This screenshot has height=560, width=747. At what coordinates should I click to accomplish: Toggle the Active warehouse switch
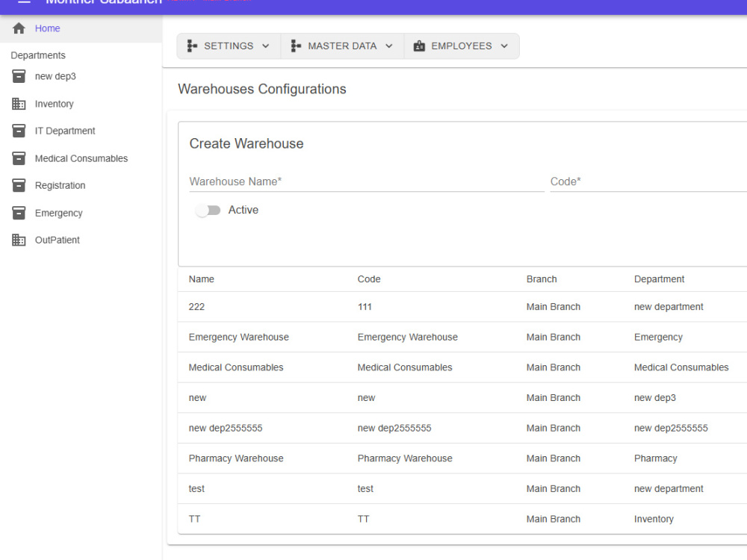(x=208, y=210)
